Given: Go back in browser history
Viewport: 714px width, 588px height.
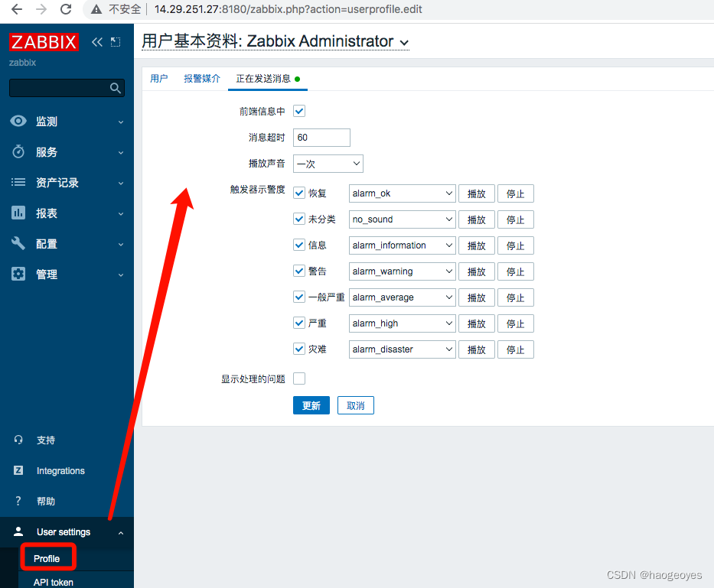Looking at the screenshot, I should [17, 9].
